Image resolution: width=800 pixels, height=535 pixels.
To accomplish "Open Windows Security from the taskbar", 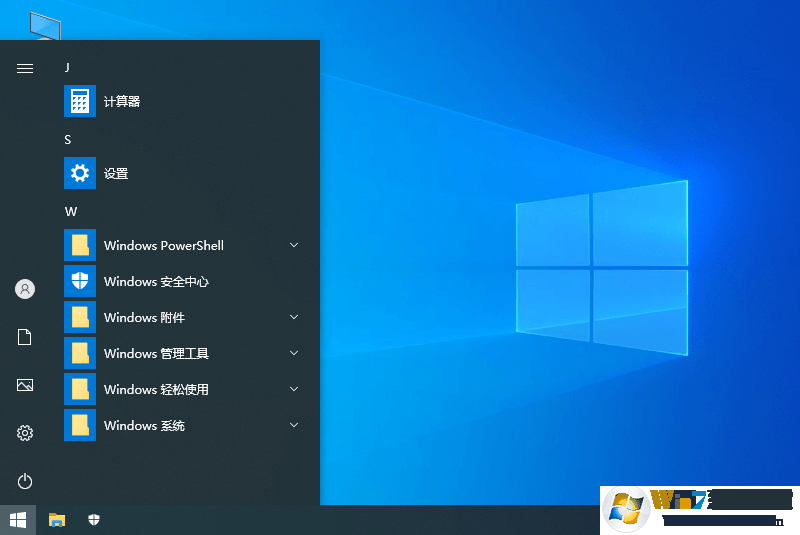I will (94, 520).
